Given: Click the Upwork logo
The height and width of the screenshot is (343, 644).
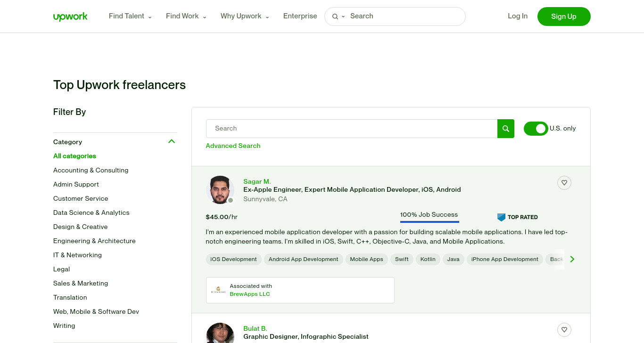Looking at the screenshot, I should tap(70, 16).
